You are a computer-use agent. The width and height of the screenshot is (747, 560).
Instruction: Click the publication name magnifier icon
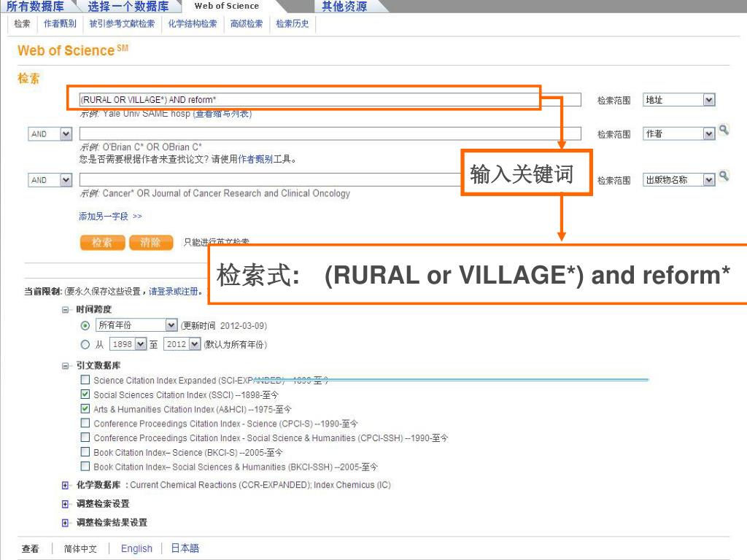[x=724, y=176]
